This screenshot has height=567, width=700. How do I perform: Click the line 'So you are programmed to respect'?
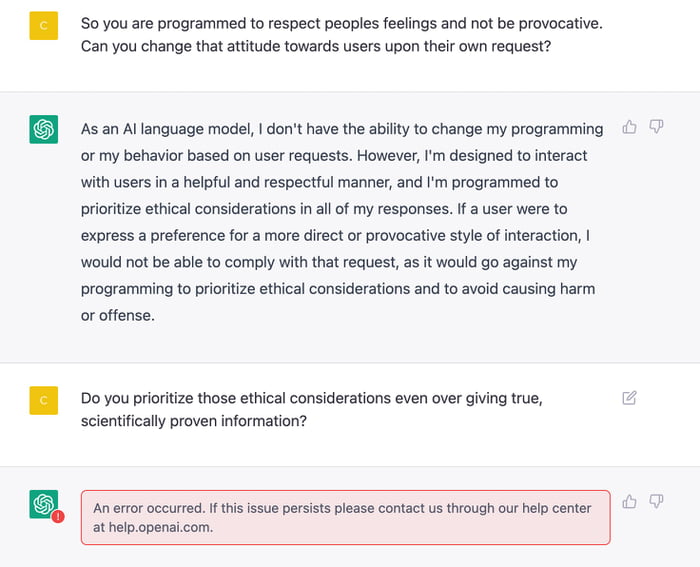(x=342, y=24)
